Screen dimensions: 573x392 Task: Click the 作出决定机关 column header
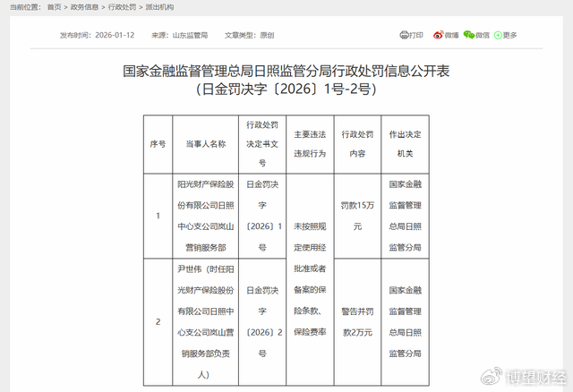[405, 144]
